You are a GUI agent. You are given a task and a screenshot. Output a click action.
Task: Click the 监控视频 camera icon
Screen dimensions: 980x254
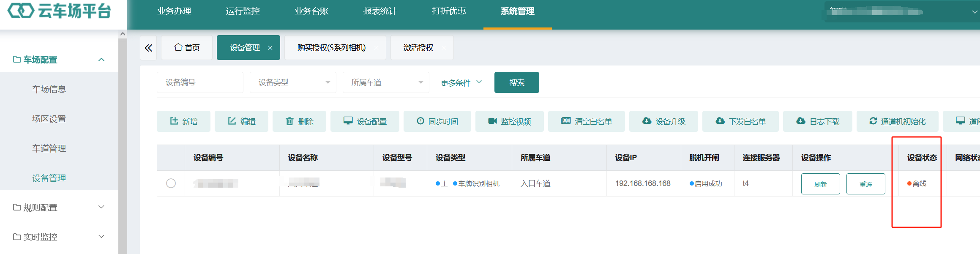[492, 121]
